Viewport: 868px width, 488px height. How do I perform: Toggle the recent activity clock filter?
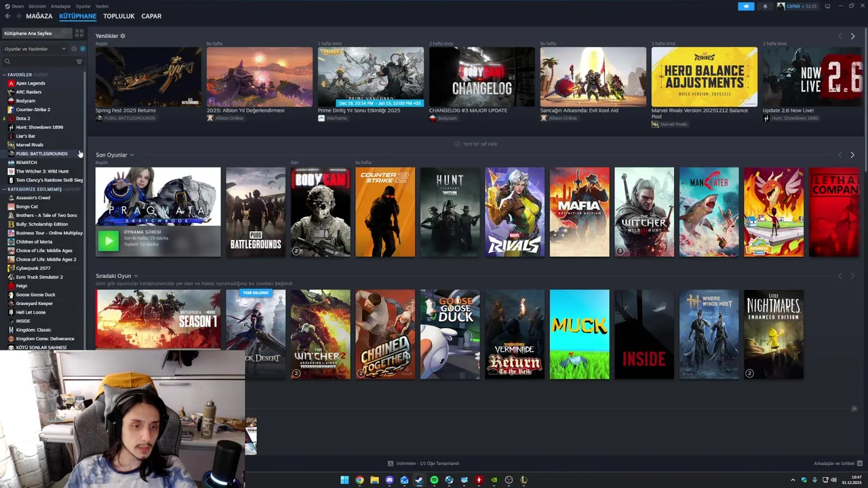(x=74, y=49)
